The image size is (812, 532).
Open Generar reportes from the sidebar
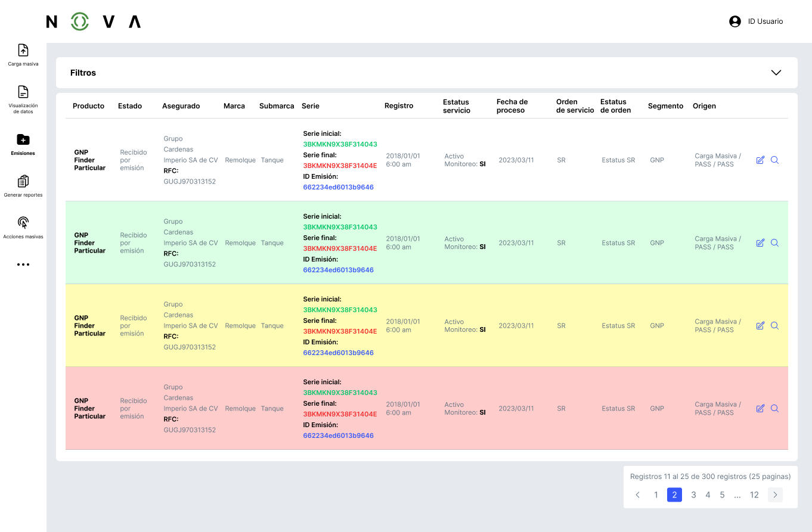[23, 186]
